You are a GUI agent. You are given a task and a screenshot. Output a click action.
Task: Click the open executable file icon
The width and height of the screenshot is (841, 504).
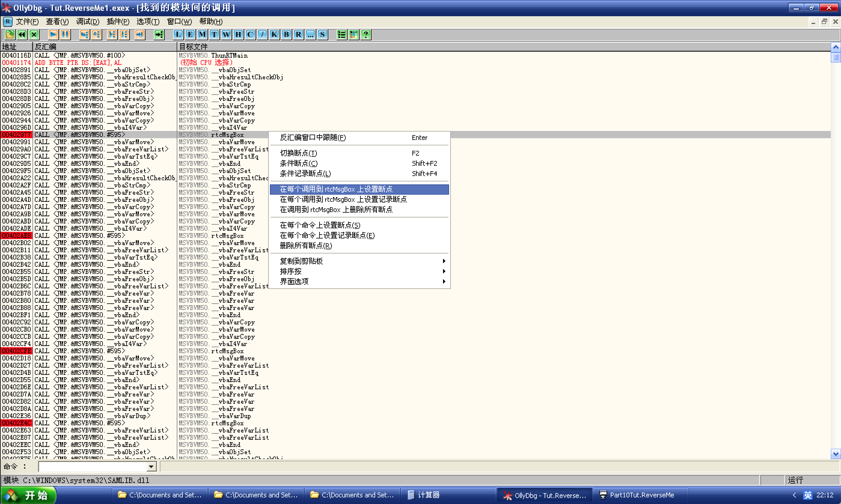[10, 34]
